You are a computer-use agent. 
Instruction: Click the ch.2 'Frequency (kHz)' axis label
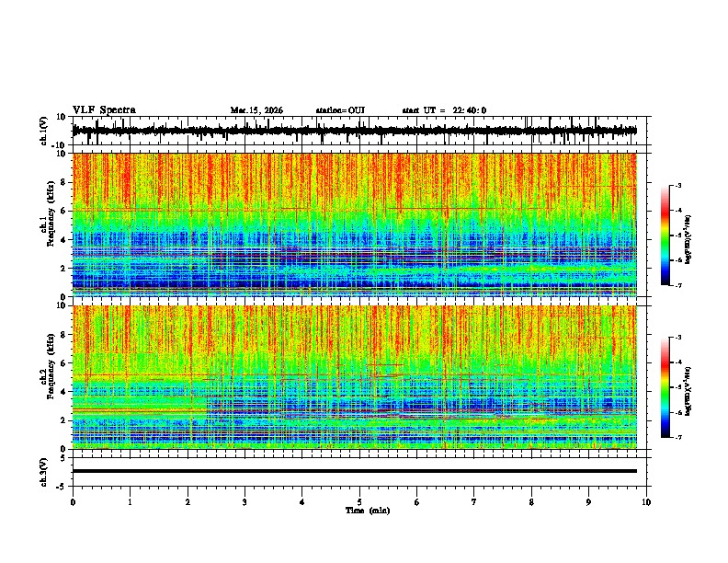(x=51, y=366)
